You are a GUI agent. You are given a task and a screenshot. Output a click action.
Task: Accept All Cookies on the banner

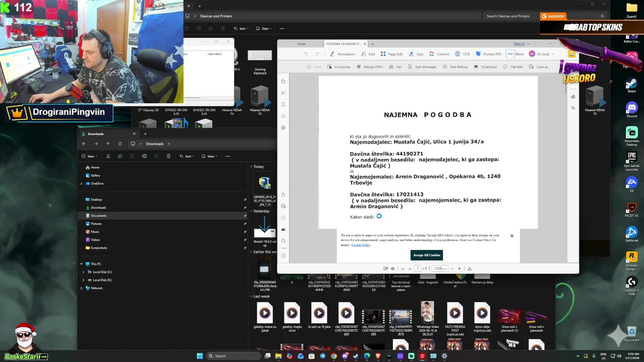[x=427, y=255]
